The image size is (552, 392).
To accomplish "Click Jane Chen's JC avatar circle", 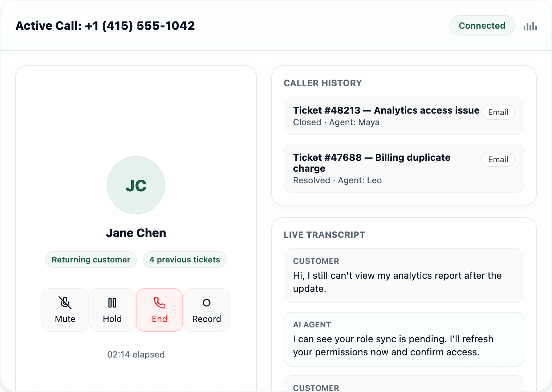I will pos(135,185).
